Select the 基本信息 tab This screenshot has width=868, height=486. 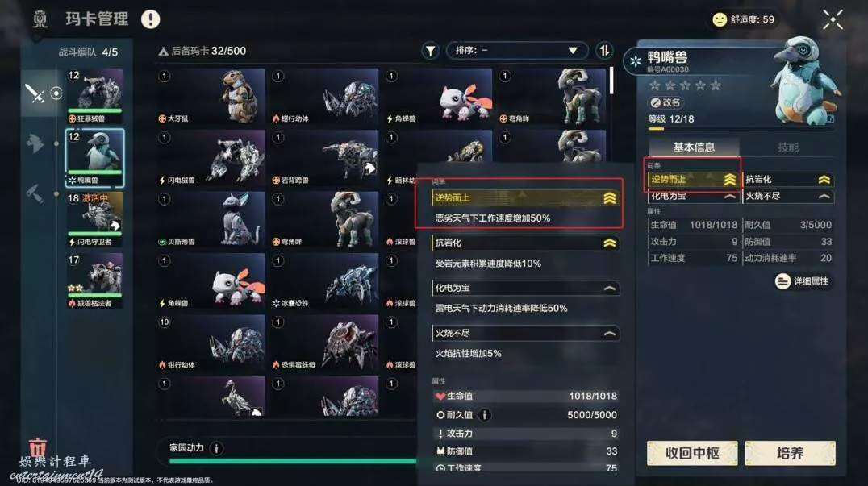point(694,147)
